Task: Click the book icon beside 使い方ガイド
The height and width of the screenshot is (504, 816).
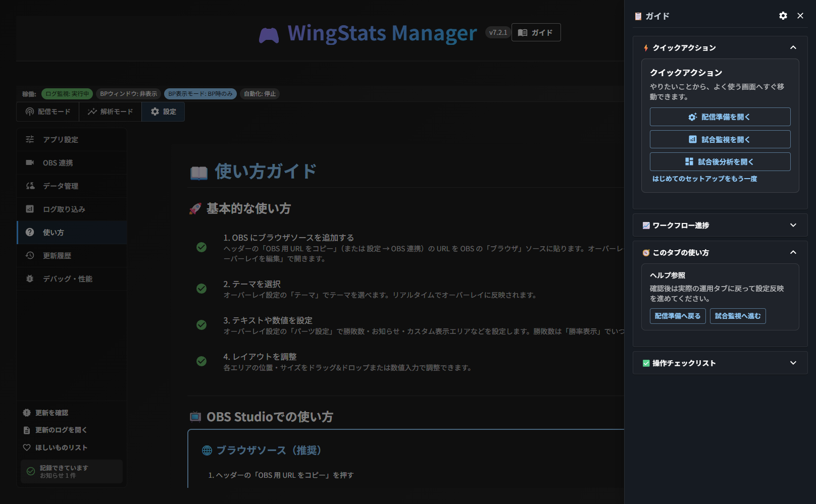Action: coord(199,173)
